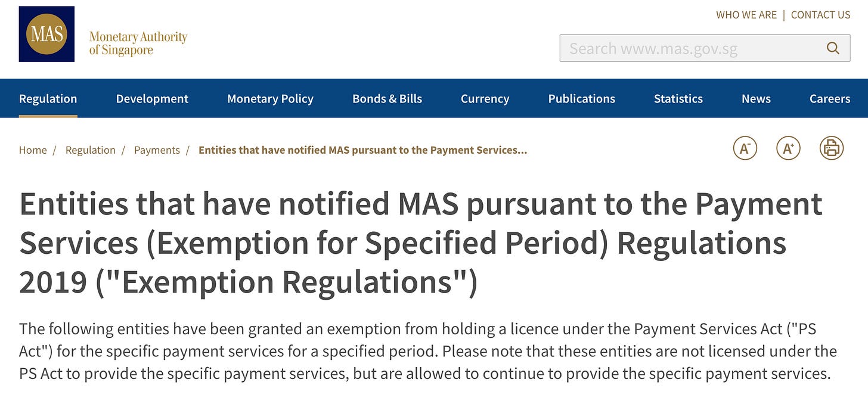
Task: Open the Publications menu
Action: 581,99
